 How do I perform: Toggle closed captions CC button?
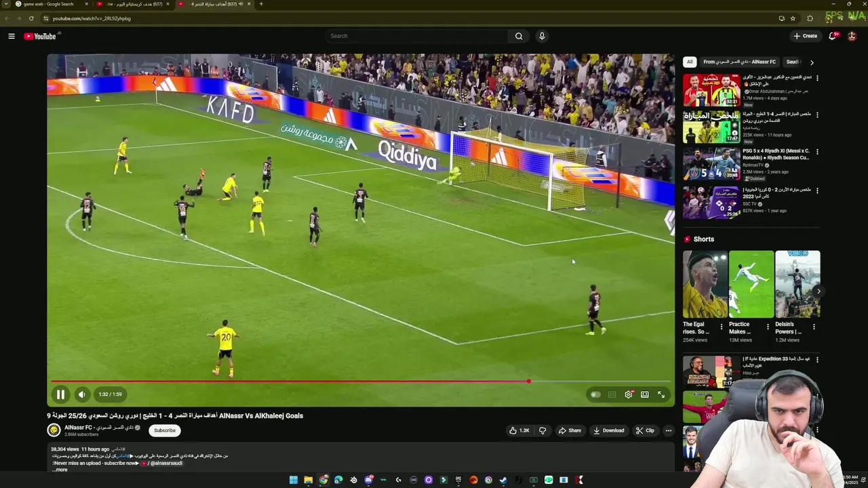pos(612,394)
